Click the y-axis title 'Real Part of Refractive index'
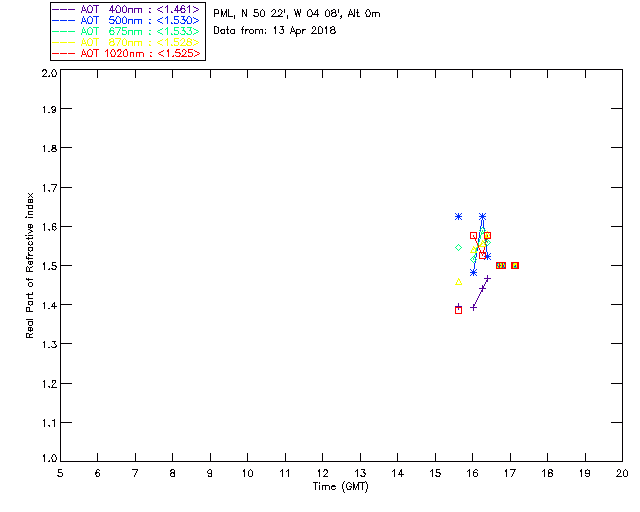The height and width of the screenshot is (512, 640). point(29,265)
